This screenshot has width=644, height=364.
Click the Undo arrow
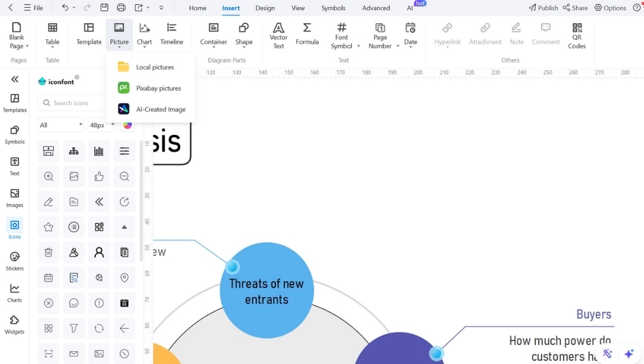[x=65, y=7]
